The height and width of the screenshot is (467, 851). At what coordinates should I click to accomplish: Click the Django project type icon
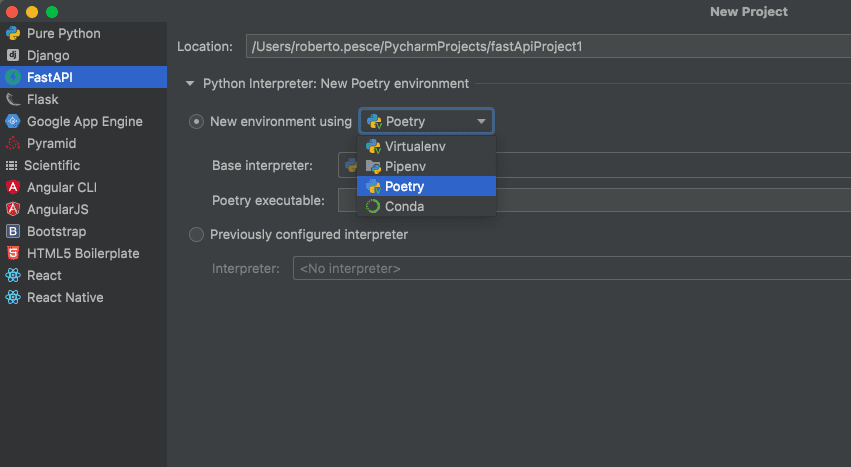pos(13,55)
